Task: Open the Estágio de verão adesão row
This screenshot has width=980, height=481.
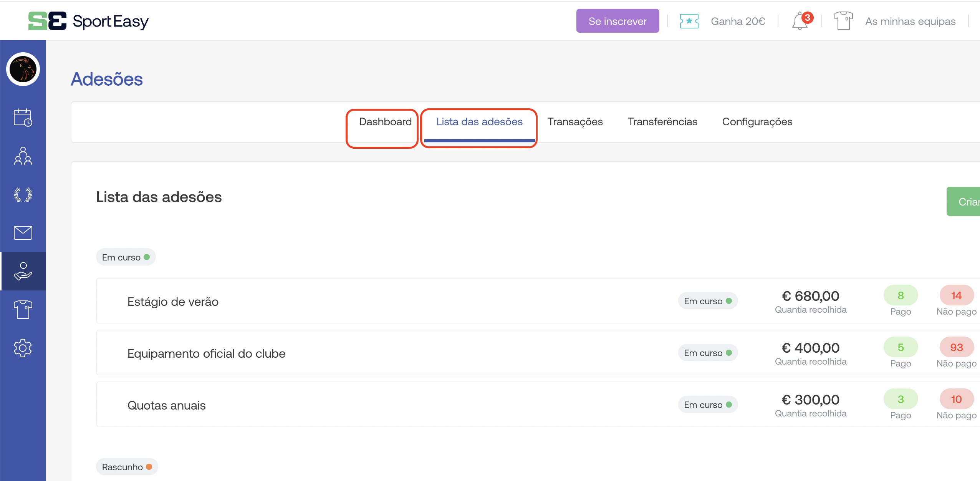Action: point(173,302)
